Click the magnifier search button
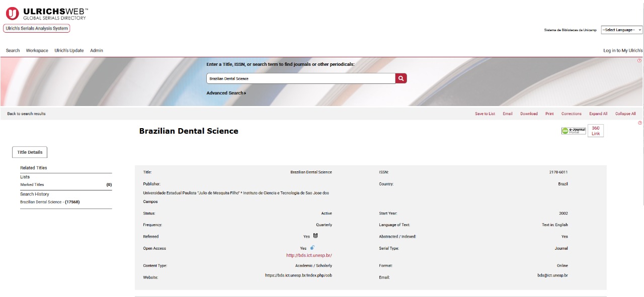 point(401,78)
